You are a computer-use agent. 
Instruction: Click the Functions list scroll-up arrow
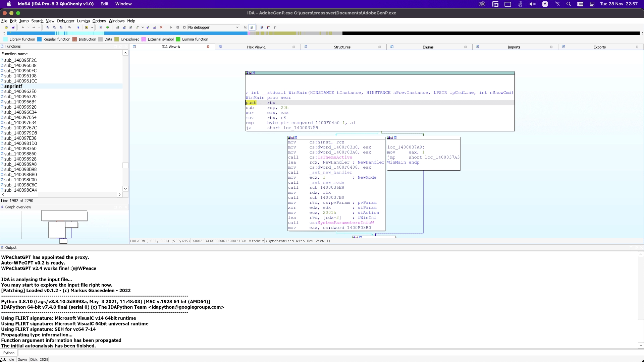pos(125,53)
